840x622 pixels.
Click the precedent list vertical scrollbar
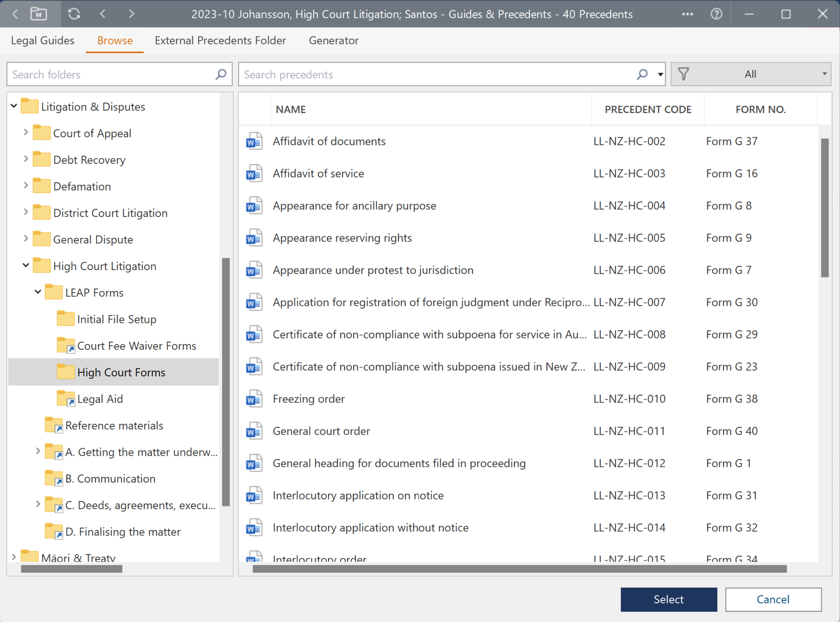click(825, 208)
